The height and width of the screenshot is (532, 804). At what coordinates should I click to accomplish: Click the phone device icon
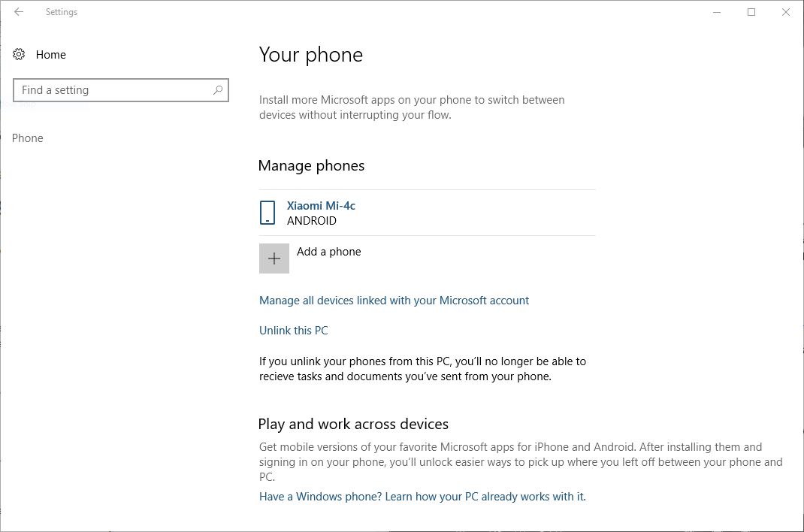(267, 213)
